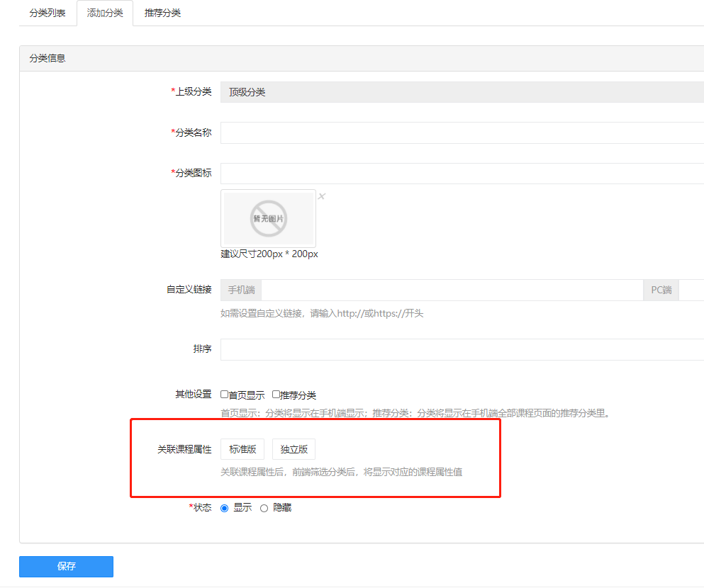The height and width of the screenshot is (588, 704).
Task: Click the blue 保存 button
Action: (67, 567)
